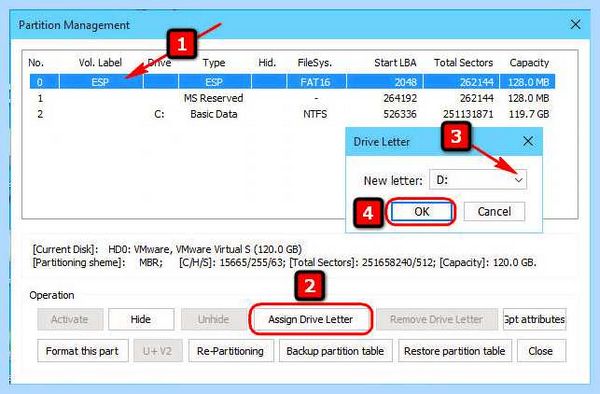Viewport: 600px width, 394px height.
Task: Click the U+V2 button
Action: (x=158, y=351)
